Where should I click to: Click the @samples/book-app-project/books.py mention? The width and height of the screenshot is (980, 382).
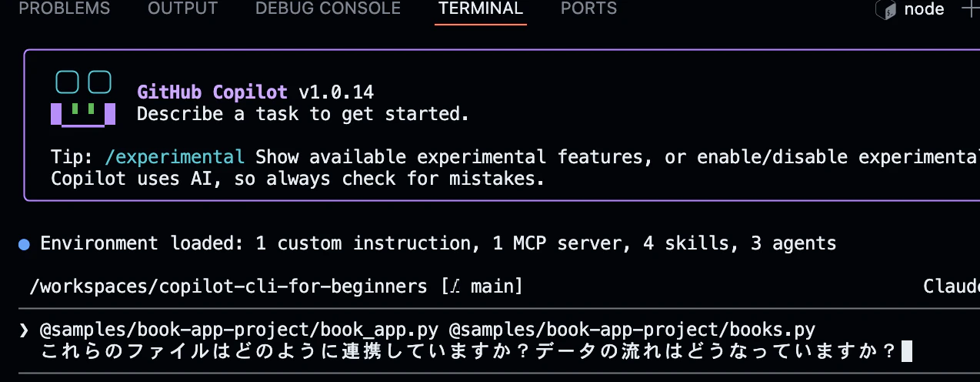[632, 330]
